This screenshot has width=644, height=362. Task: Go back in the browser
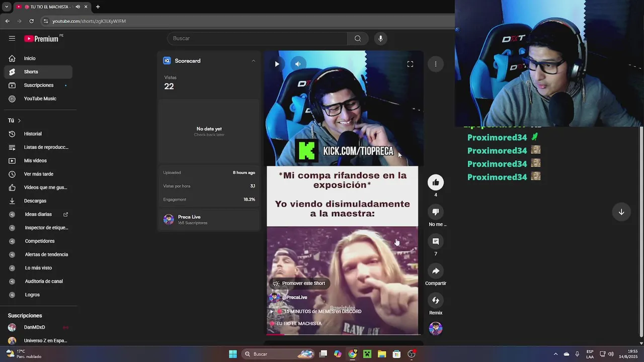(7, 21)
